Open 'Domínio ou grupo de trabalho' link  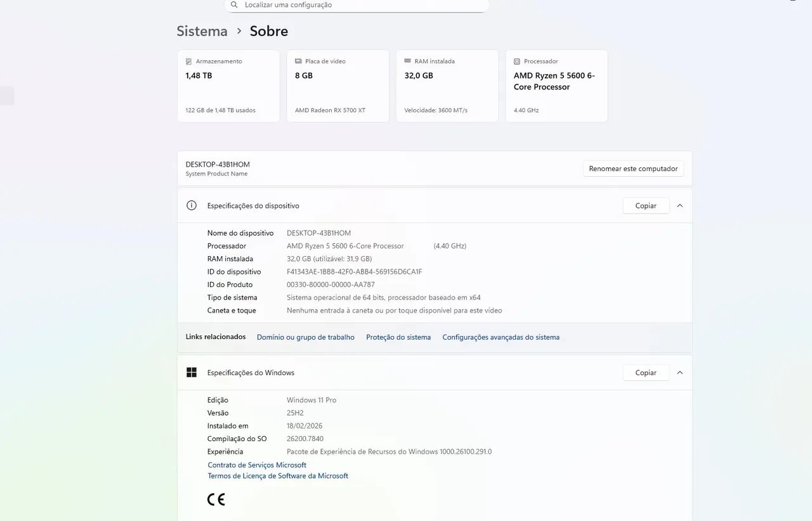(306, 337)
